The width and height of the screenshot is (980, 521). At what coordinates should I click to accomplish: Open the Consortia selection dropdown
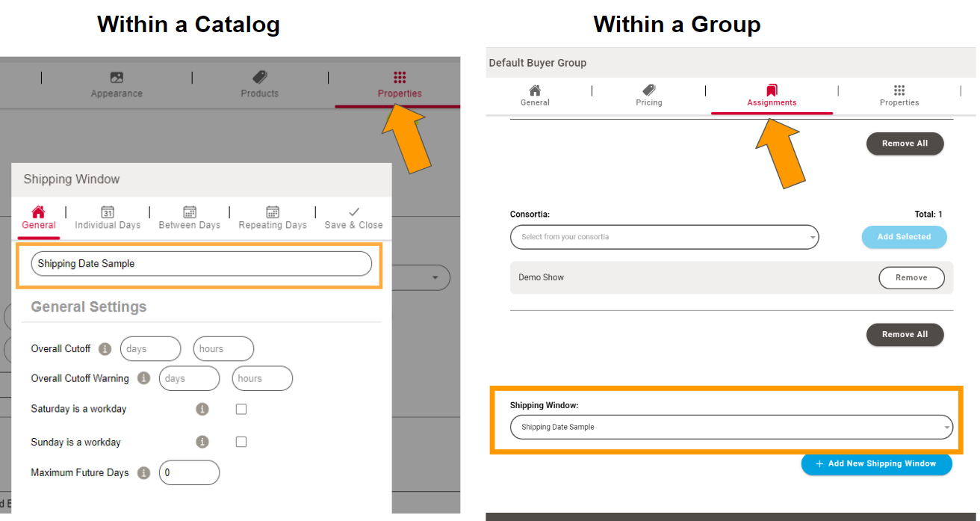(x=664, y=237)
